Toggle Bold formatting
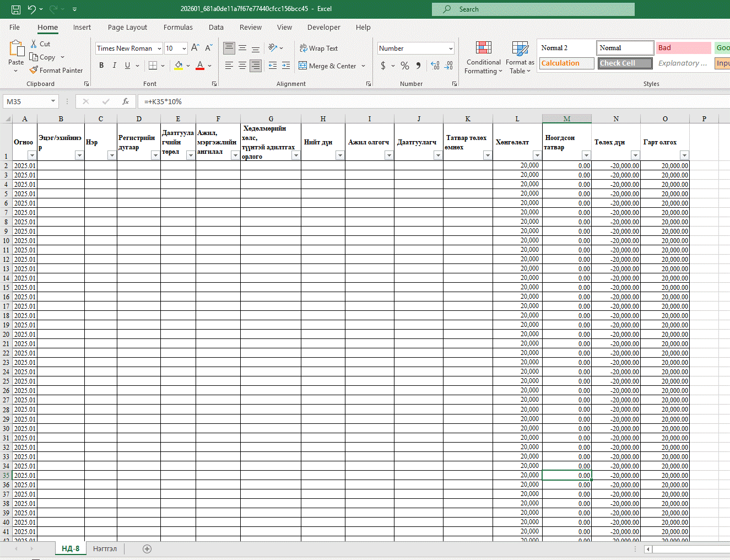Image resolution: width=730 pixels, height=560 pixels. click(x=101, y=66)
